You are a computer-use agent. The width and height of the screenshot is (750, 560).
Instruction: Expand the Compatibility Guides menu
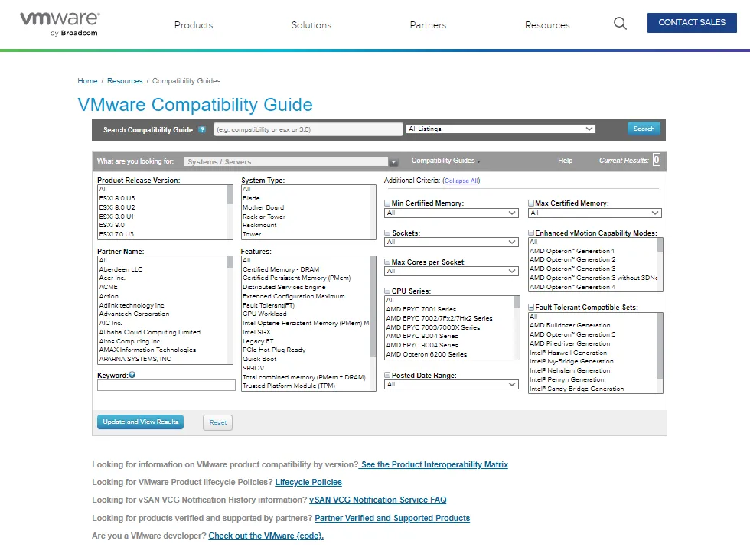click(445, 161)
